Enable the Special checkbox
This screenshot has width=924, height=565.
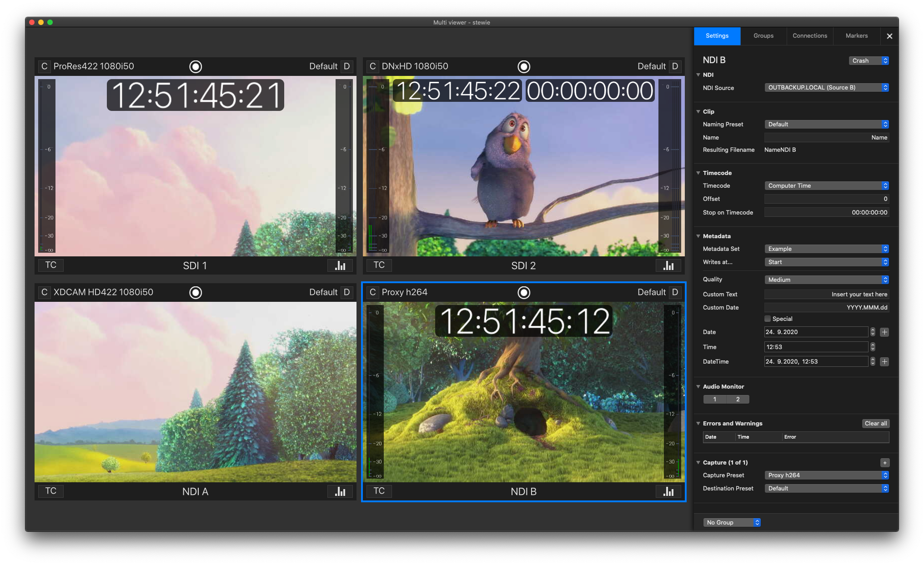point(768,319)
